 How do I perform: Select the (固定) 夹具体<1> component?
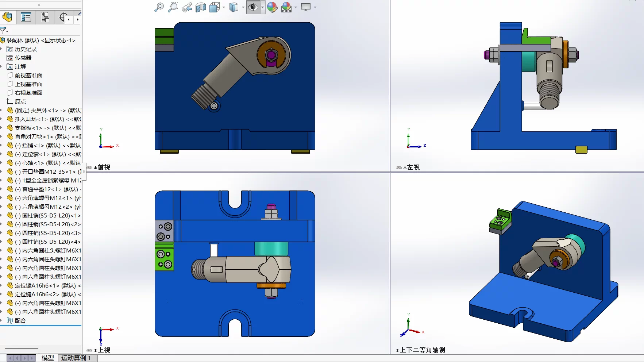point(44,110)
